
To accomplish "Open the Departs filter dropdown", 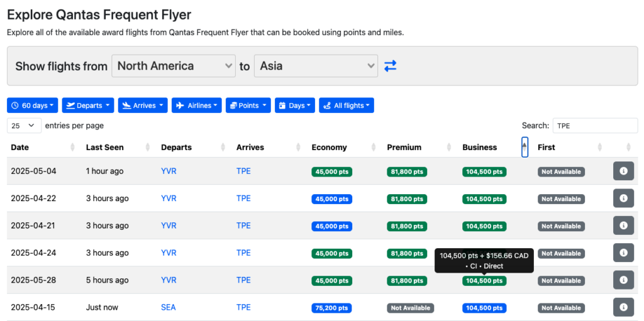I will (x=88, y=106).
